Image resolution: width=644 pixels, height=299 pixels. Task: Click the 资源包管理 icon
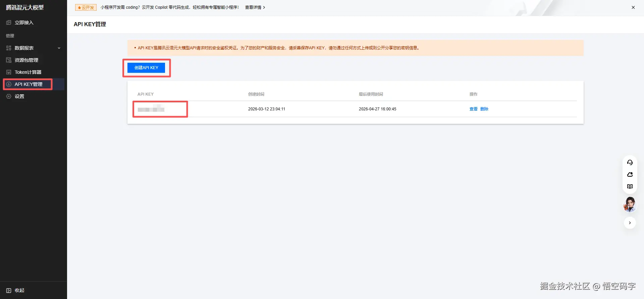pyautogui.click(x=9, y=60)
